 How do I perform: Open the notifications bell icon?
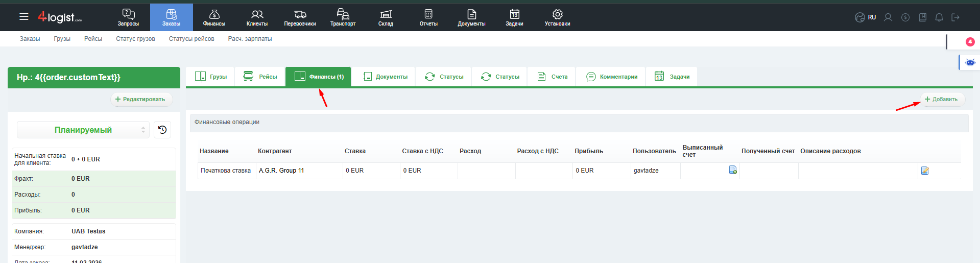click(x=939, y=17)
